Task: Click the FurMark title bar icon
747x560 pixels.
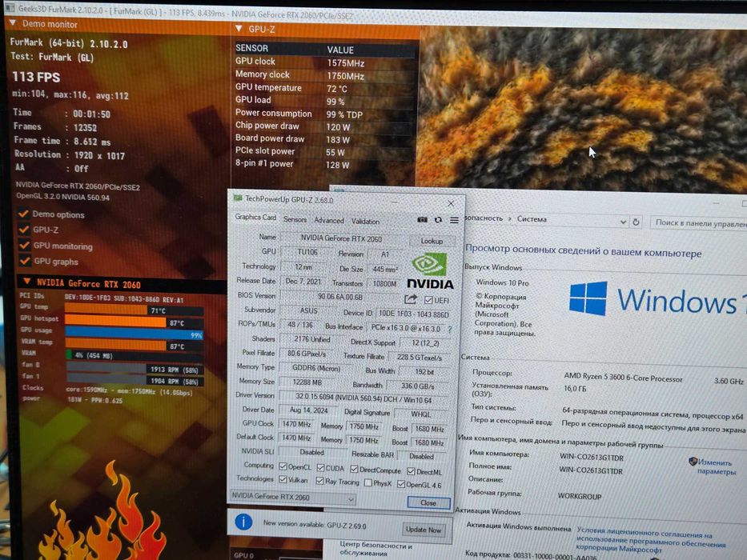Action: [10, 8]
